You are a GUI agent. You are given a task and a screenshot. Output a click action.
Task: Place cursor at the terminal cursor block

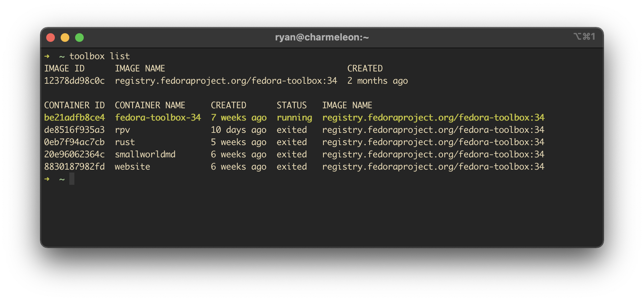pyautogui.click(x=72, y=179)
